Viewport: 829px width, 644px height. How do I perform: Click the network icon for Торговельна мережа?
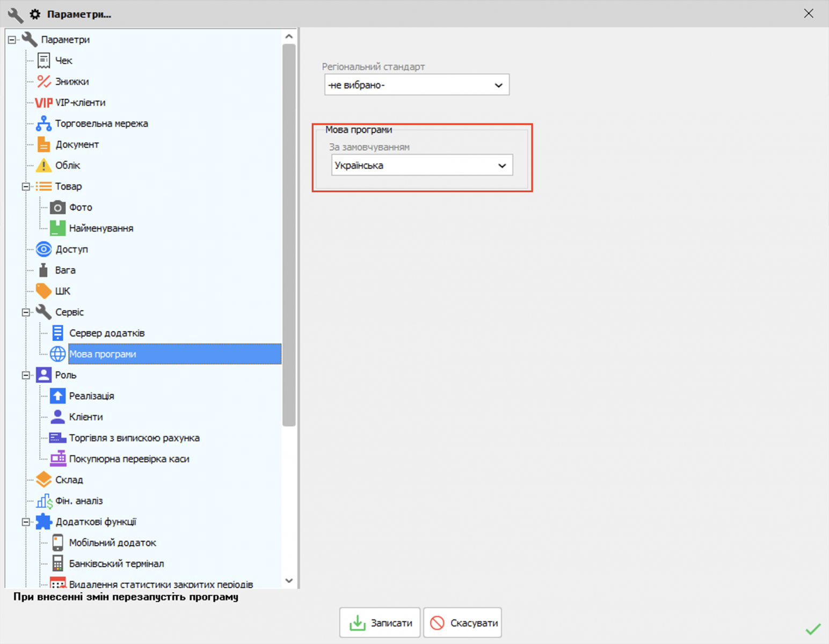(x=43, y=123)
